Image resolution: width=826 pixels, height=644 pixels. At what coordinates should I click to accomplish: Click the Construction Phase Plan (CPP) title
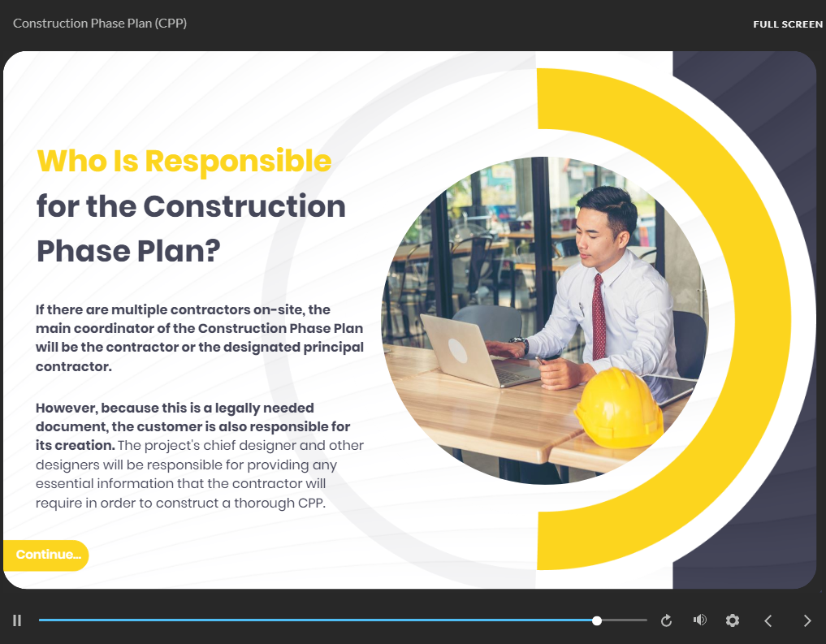[x=100, y=24]
